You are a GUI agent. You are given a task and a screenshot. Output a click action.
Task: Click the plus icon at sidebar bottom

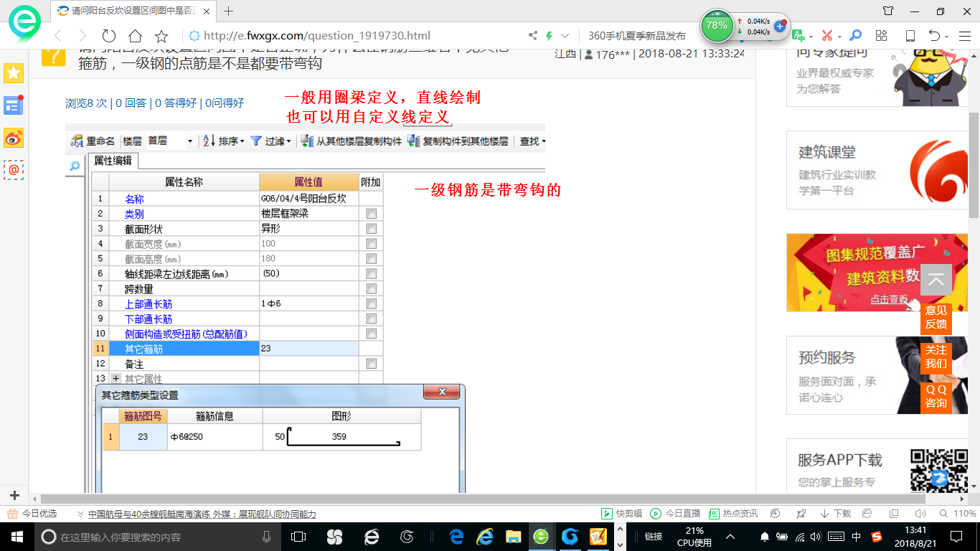tap(14, 496)
